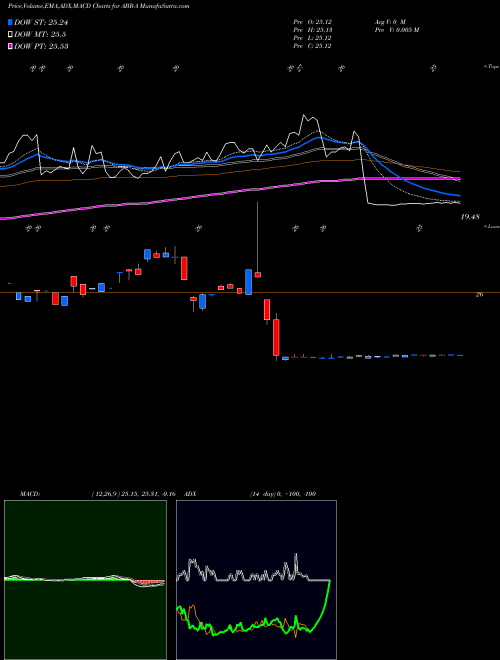Click the magenta DOW PT legend swatch
Viewport: 500px width, 660px height.
(11, 46)
